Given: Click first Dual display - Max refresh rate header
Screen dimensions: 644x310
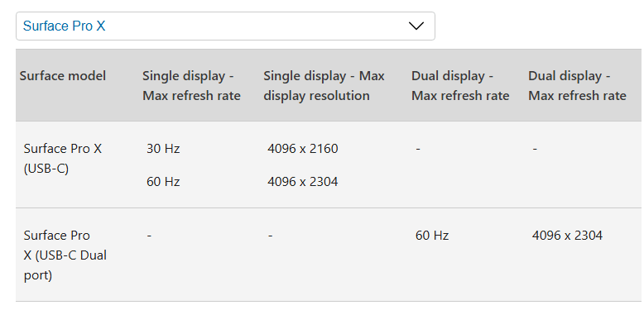Looking at the screenshot, I should pos(460,86).
